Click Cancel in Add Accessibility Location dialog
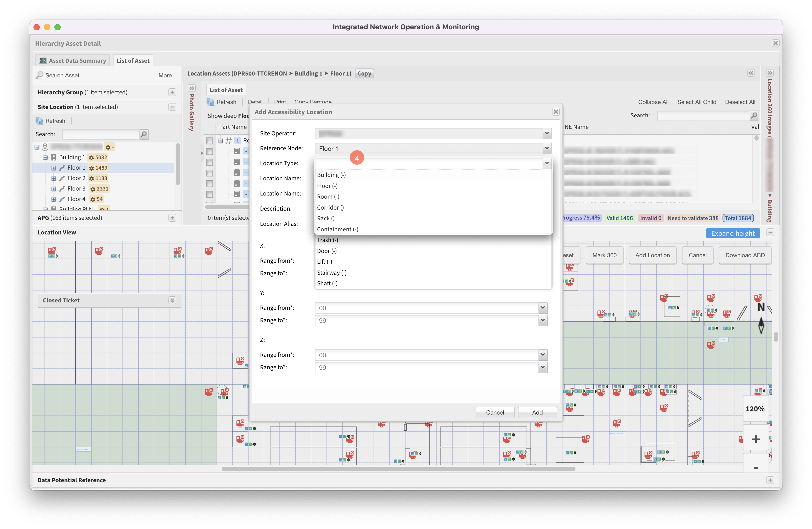Image resolution: width=812 pixels, height=529 pixels. (x=495, y=412)
